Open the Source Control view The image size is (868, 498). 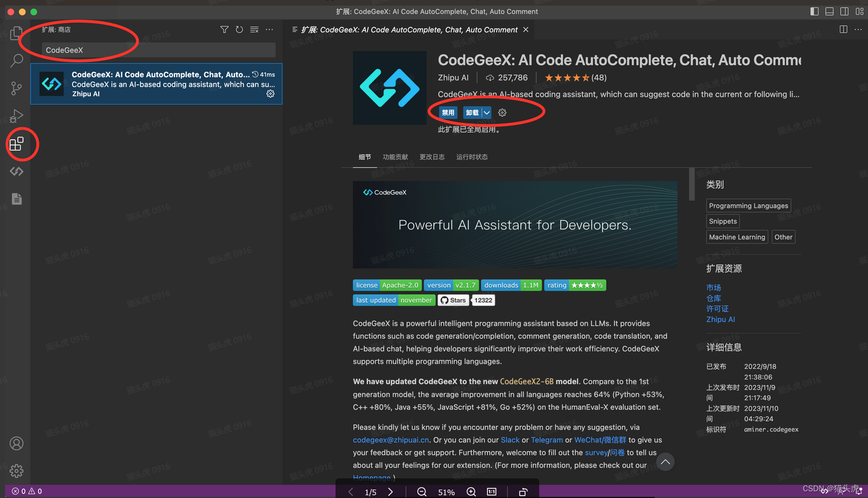[16, 88]
